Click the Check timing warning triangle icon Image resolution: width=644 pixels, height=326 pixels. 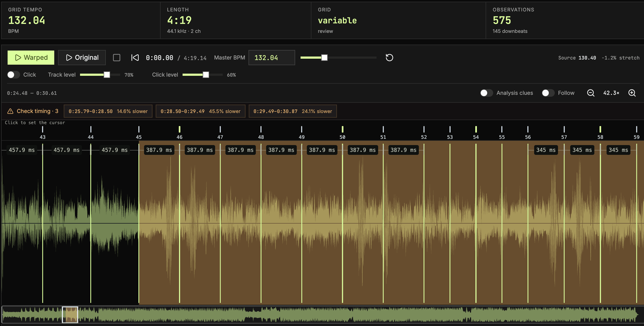10,111
